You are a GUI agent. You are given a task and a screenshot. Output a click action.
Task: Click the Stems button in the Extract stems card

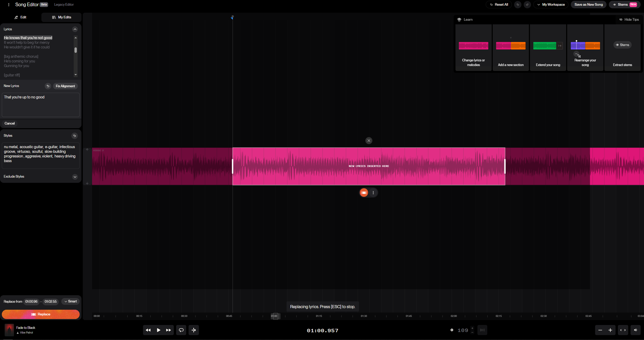tap(622, 45)
